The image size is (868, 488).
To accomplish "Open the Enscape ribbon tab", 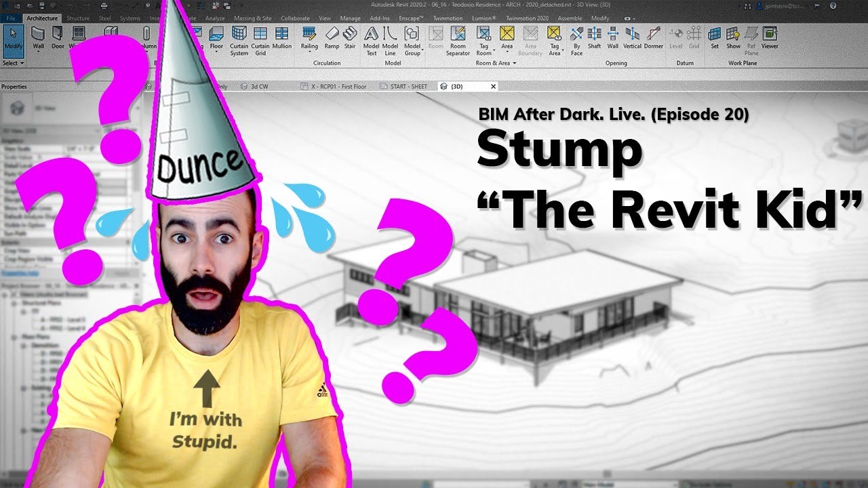I will tap(411, 18).
